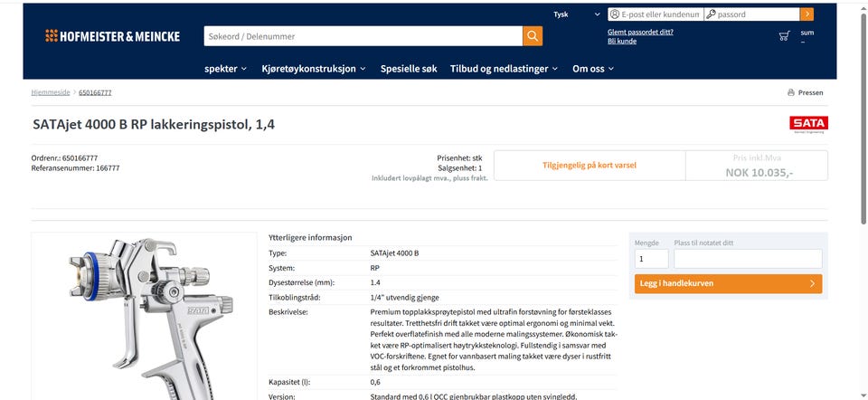Click Legg i handlekurven button
This screenshot has width=868, height=400.
point(728,283)
